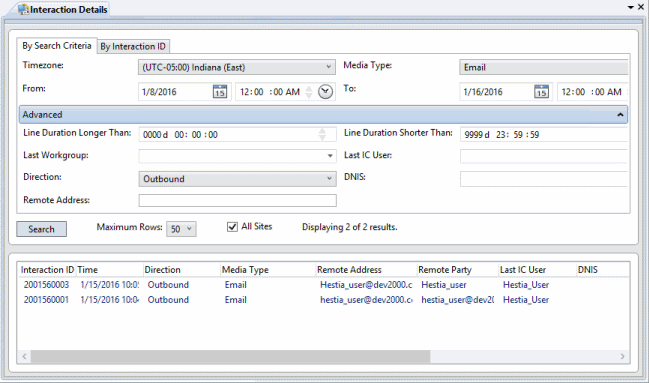Select interaction 2001560003 row

coord(323,285)
